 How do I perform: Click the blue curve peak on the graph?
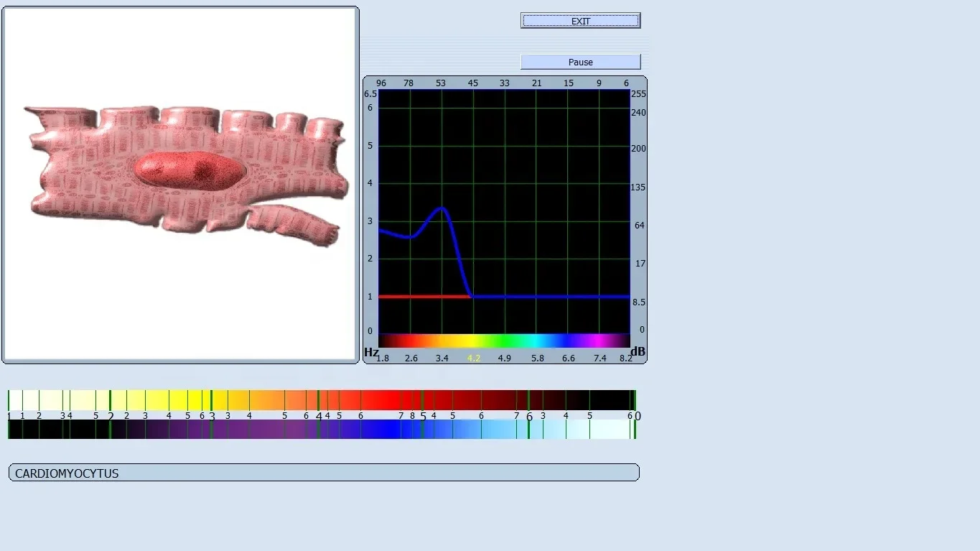click(x=442, y=208)
